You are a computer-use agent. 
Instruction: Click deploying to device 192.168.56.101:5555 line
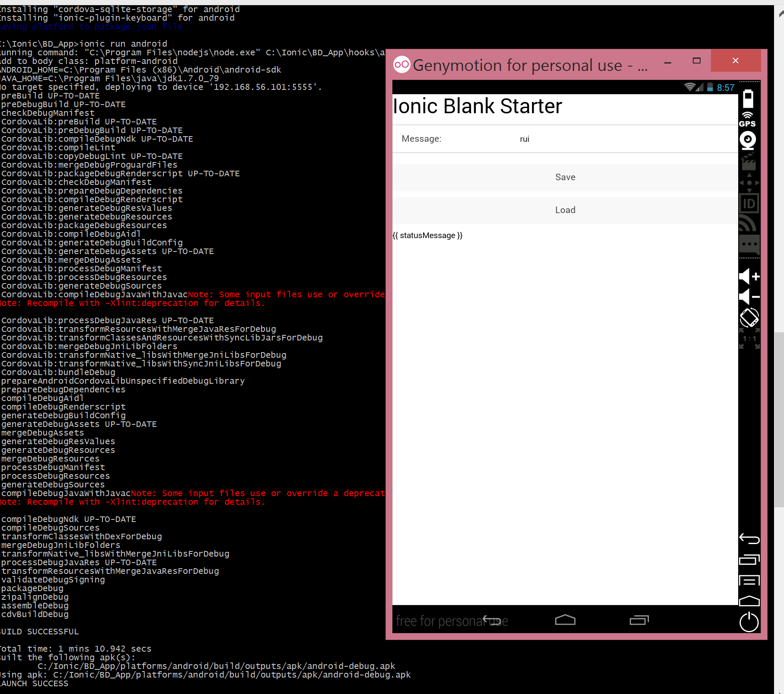(161, 87)
